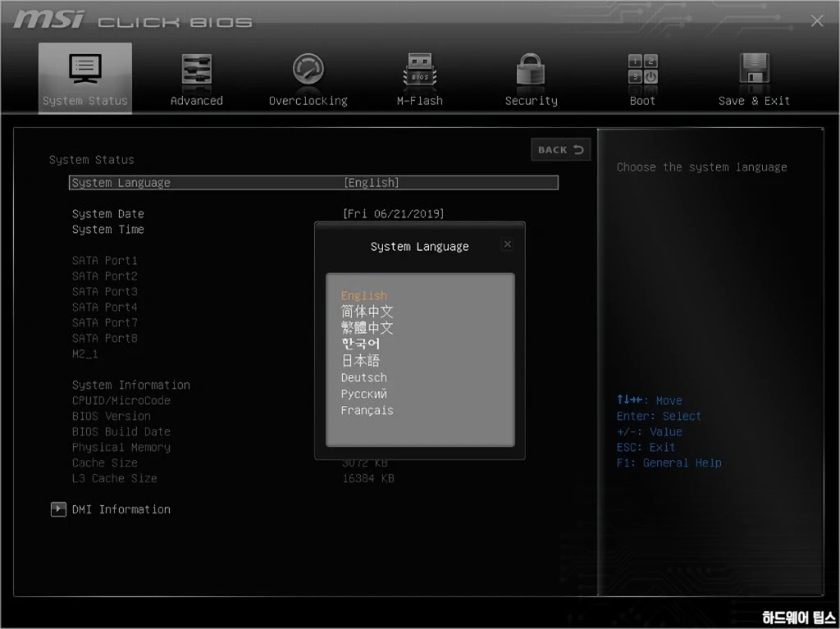Open the M-Flash USB drive icon

[x=419, y=69]
